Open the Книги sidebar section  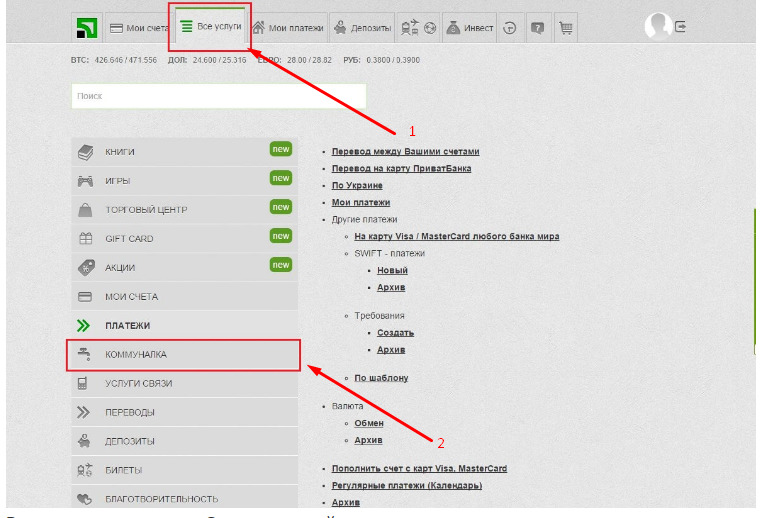pyautogui.click(x=120, y=152)
